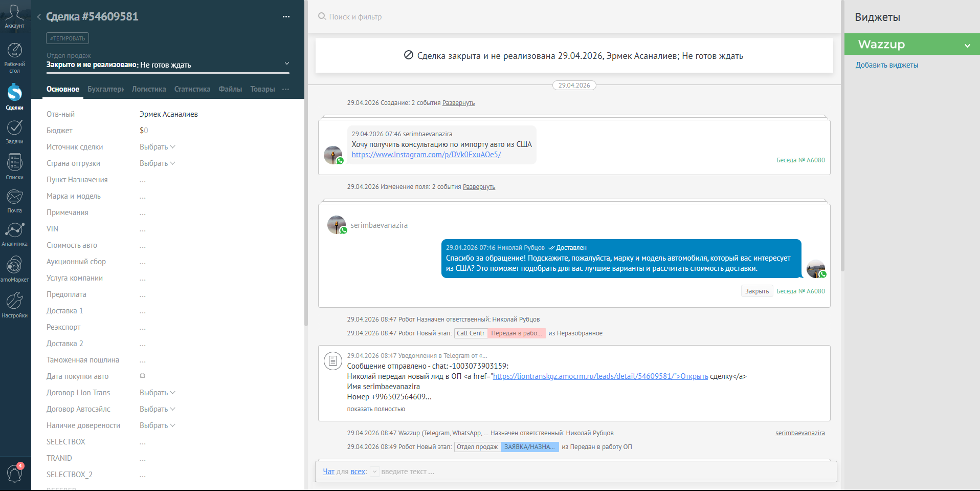This screenshot has height=491, width=980.
Task: Open the Наличие доверености dropdown
Action: tap(157, 425)
